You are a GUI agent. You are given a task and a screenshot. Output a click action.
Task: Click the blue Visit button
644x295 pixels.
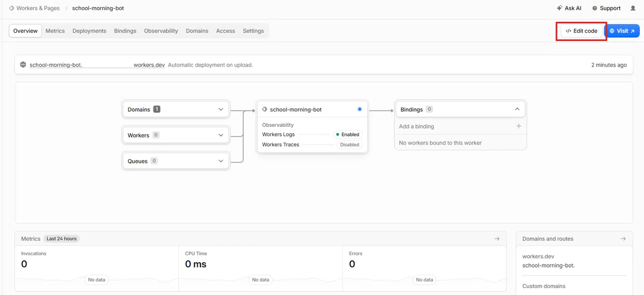pyautogui.click(x=622, y=31)
